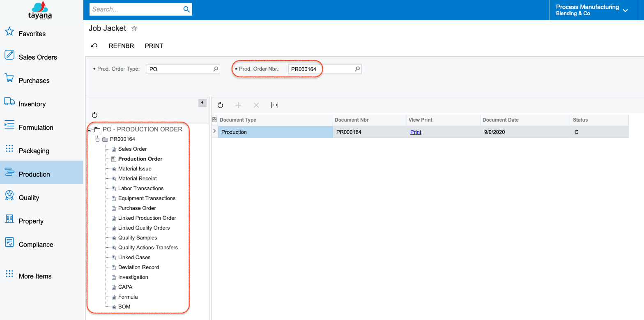Viewport: 644px width, 320px height.
Task: Refresh the documents grid
Action: (220, 105)
